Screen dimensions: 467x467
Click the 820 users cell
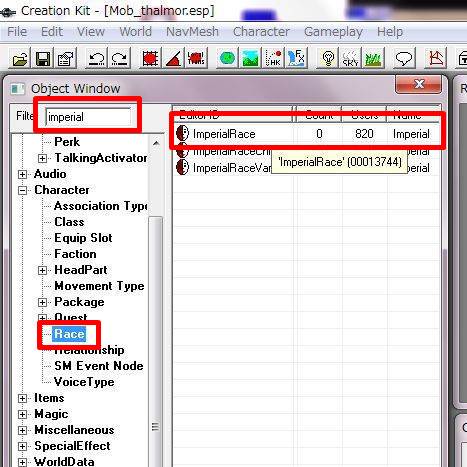coord(364,134)
